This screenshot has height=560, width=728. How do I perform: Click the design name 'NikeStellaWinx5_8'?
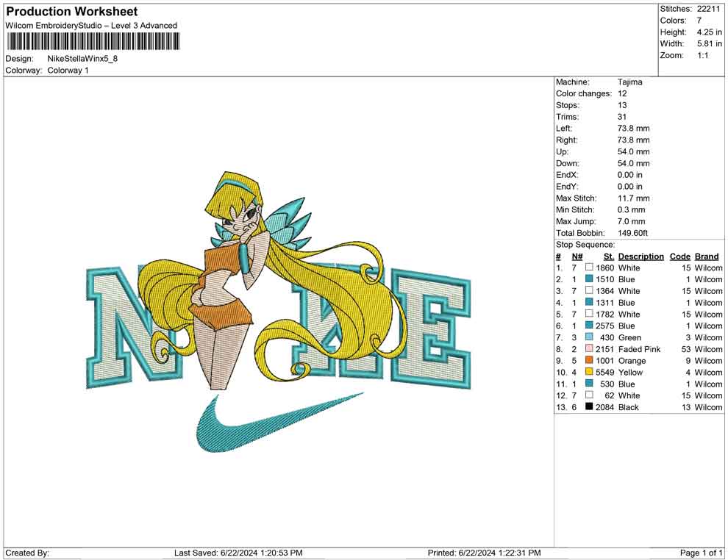[x=82, y=59]
